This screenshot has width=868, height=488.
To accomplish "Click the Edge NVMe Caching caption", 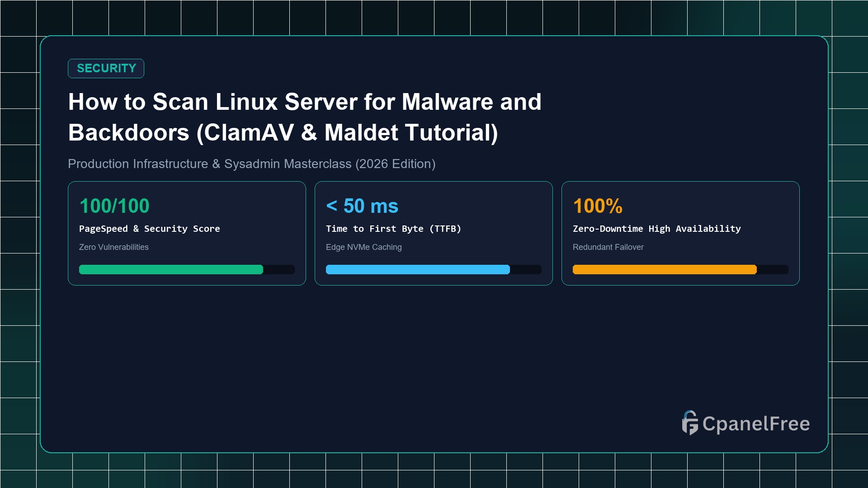I will click(x=363, y=247).
